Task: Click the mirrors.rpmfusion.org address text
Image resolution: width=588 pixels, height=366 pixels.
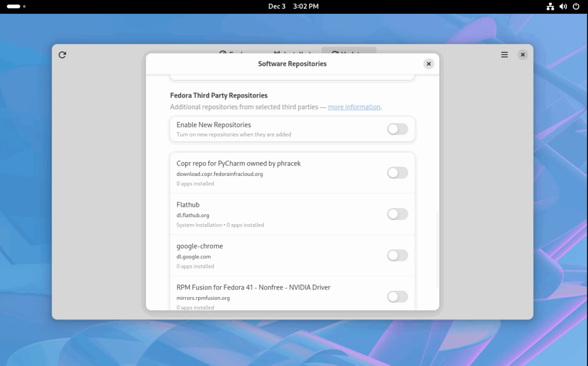Action: (203, 298)
